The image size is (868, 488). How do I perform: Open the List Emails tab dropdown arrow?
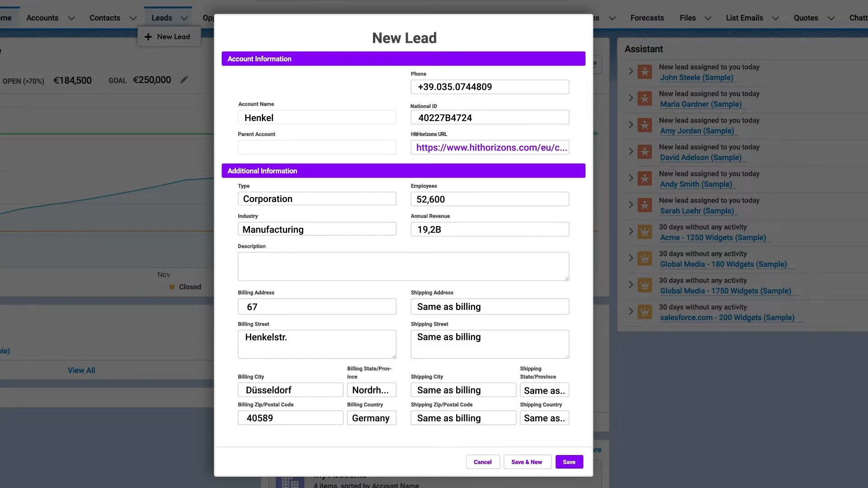775,18
